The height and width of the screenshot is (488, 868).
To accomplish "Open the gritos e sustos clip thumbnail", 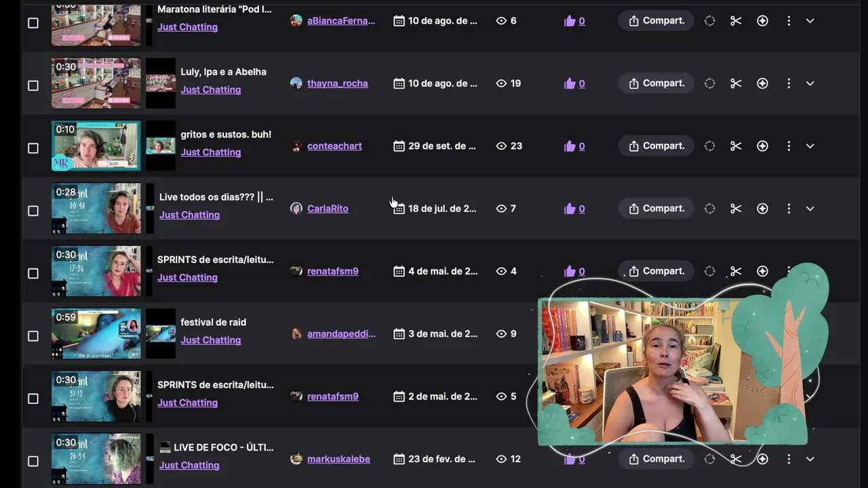I will [x=96, y=146].
